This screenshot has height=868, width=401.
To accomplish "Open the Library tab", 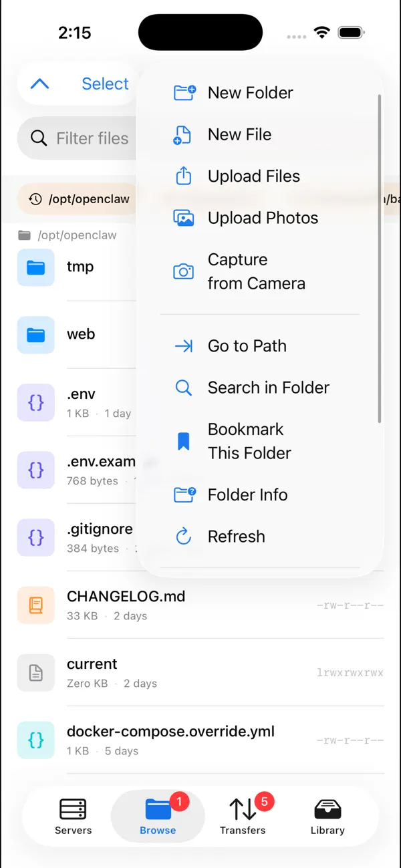I will coord(327,815).
